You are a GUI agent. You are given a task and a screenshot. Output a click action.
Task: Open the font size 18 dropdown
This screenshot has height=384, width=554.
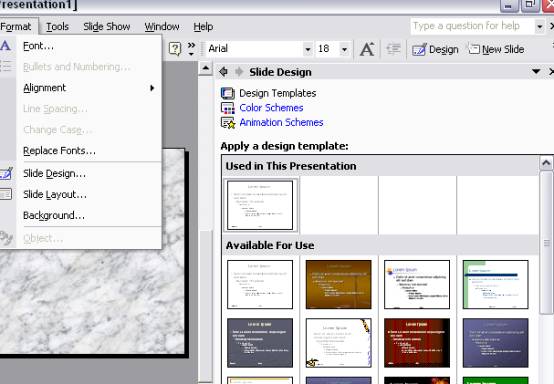coord(344,49)
